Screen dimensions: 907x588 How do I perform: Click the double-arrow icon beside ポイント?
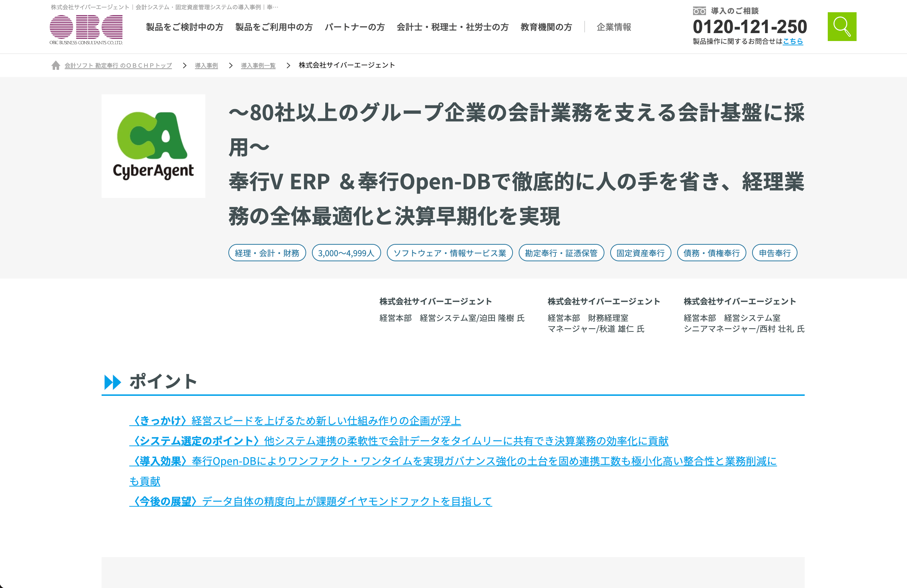pyautogui.click(x=112, y=382)
